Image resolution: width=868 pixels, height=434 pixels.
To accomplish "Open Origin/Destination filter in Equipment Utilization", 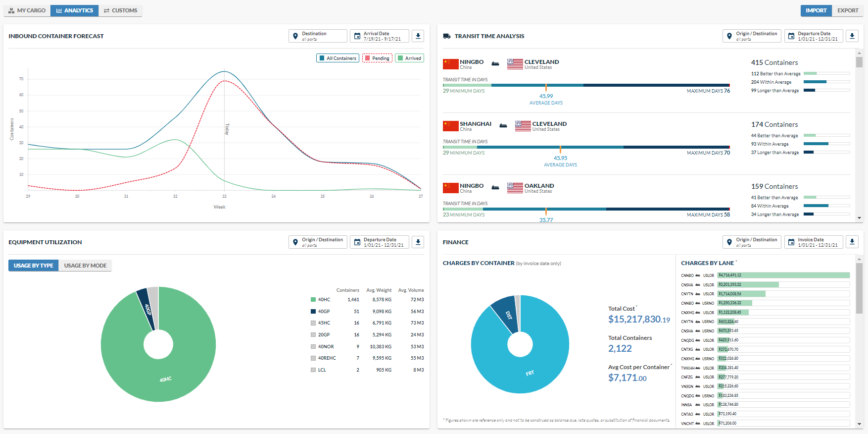I will (318, 242).
